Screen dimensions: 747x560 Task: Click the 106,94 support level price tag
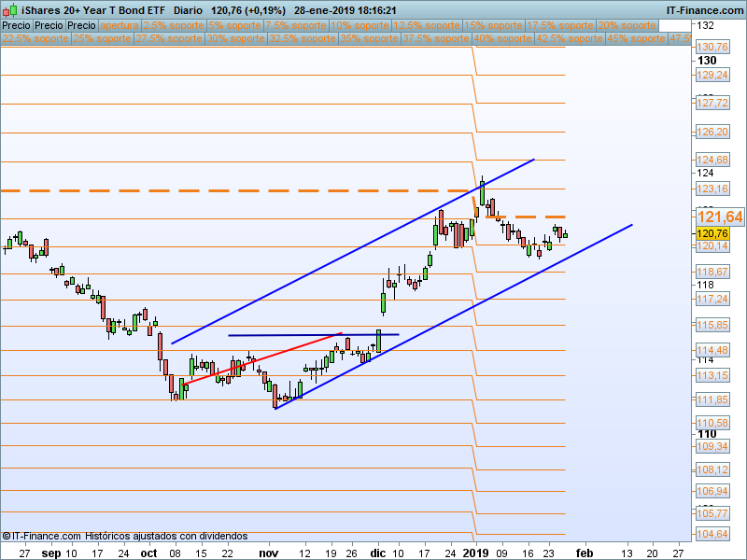point(712,491)
